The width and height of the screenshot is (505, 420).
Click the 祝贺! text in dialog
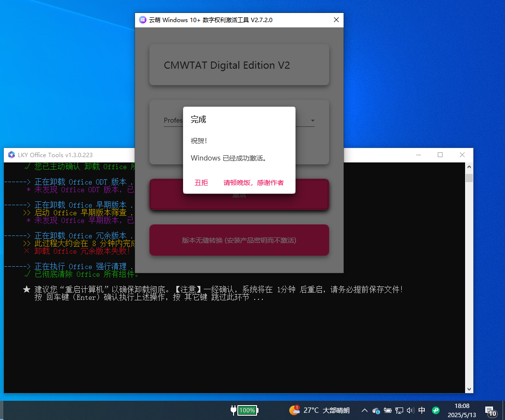199,141
